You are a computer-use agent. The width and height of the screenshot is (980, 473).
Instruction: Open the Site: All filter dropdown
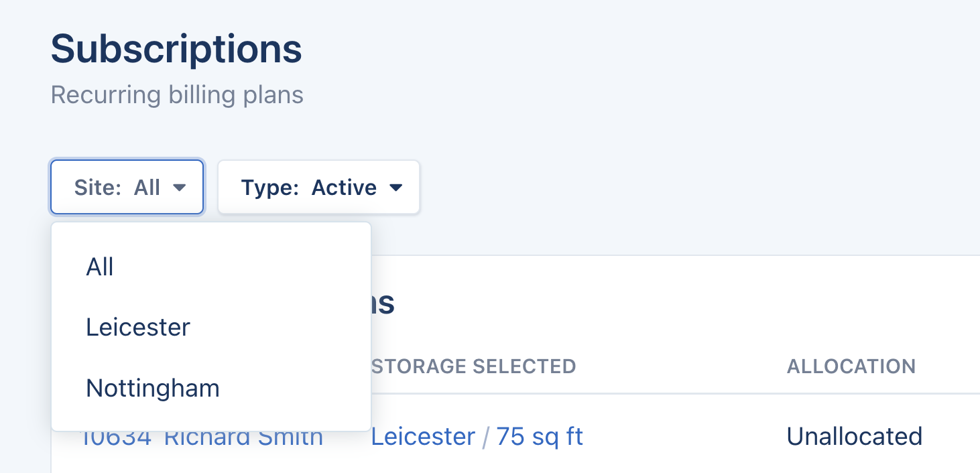(x=127, y=188)
